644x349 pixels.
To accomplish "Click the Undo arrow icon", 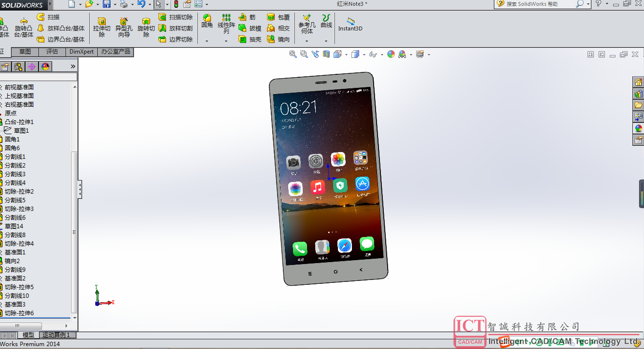I will click(x=141, y=4).
